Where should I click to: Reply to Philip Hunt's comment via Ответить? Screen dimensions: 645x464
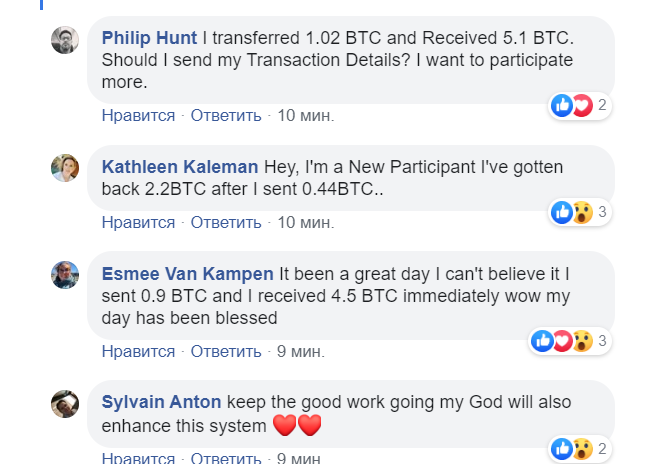226,115
